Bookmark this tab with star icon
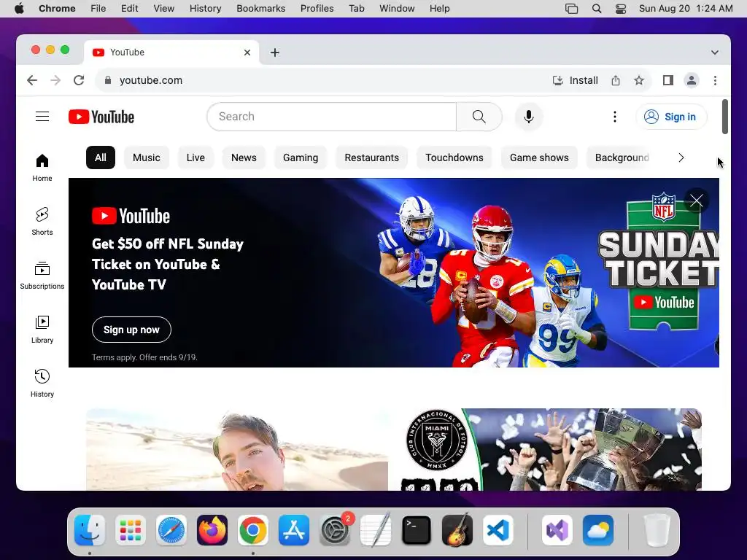This screenshot has height=560, width=747. 639,80
